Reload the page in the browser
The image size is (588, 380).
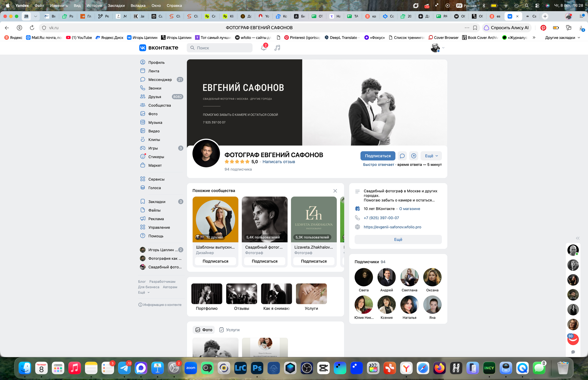coord(32,28)
